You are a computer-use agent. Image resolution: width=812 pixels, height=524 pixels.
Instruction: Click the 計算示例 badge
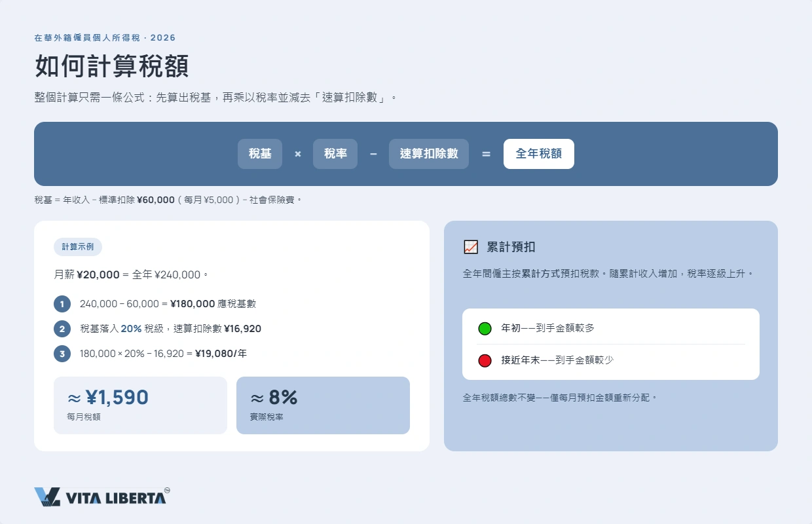[x=78, y=247]
